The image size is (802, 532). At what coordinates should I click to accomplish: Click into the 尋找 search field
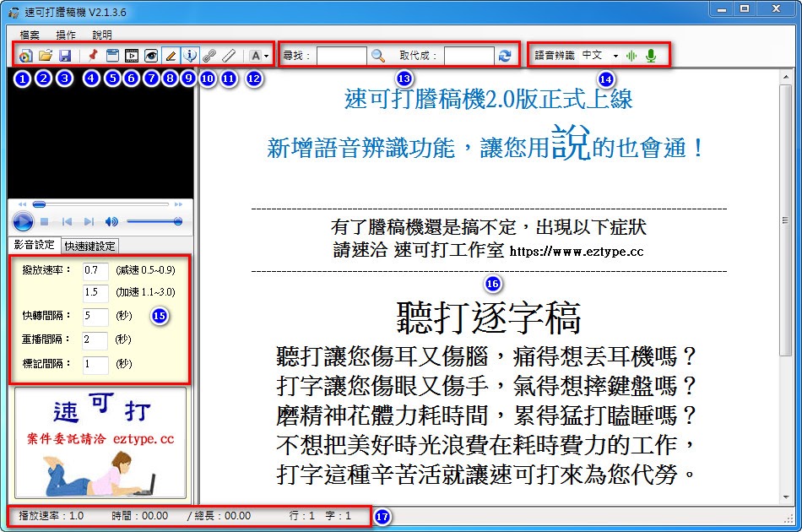pos(341,55)
